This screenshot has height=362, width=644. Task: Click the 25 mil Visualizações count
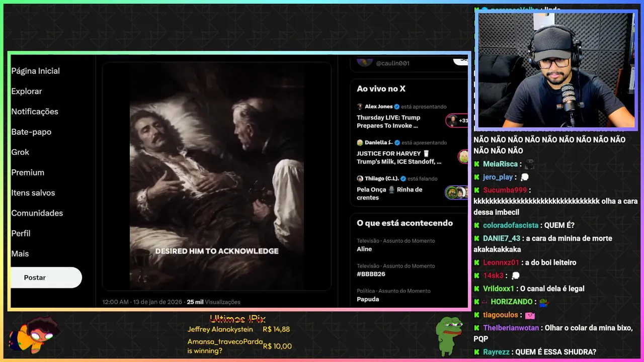(213, 302)
